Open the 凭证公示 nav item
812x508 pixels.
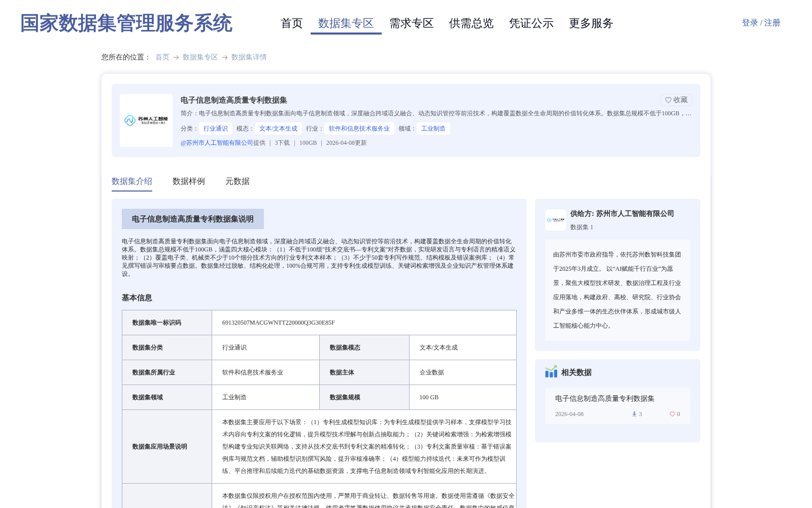point(531,23)
